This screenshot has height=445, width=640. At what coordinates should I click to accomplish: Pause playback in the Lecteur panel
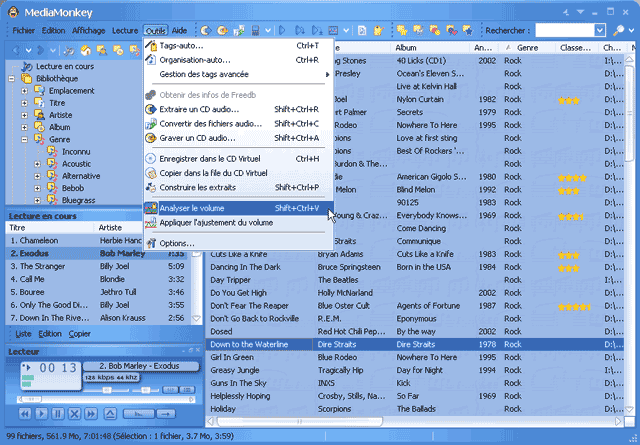tap(58, 413)
